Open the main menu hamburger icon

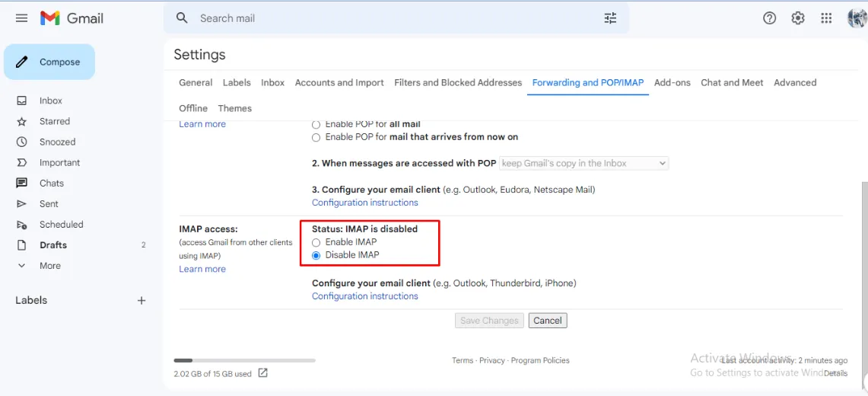click(21, 18)
